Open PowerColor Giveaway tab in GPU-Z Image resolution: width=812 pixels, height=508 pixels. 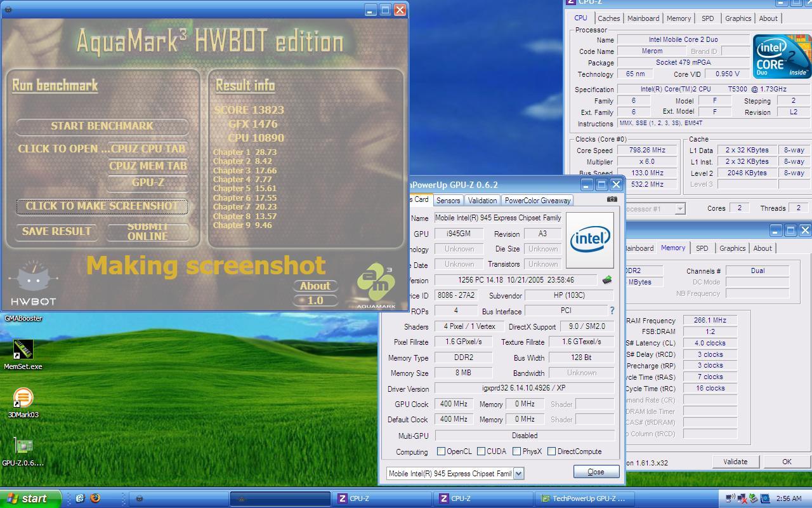pyautogui.click(x=537, y=200)
